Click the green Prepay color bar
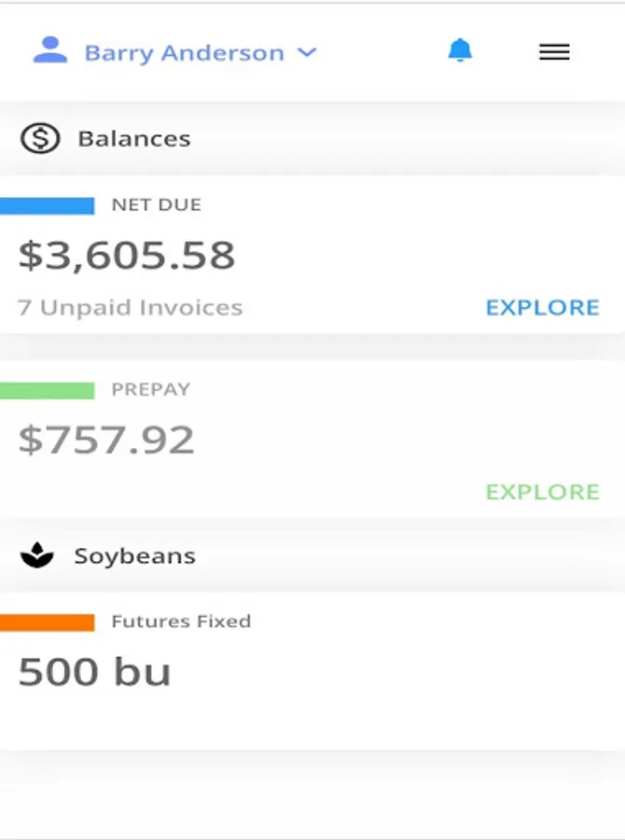 point(48,390)
